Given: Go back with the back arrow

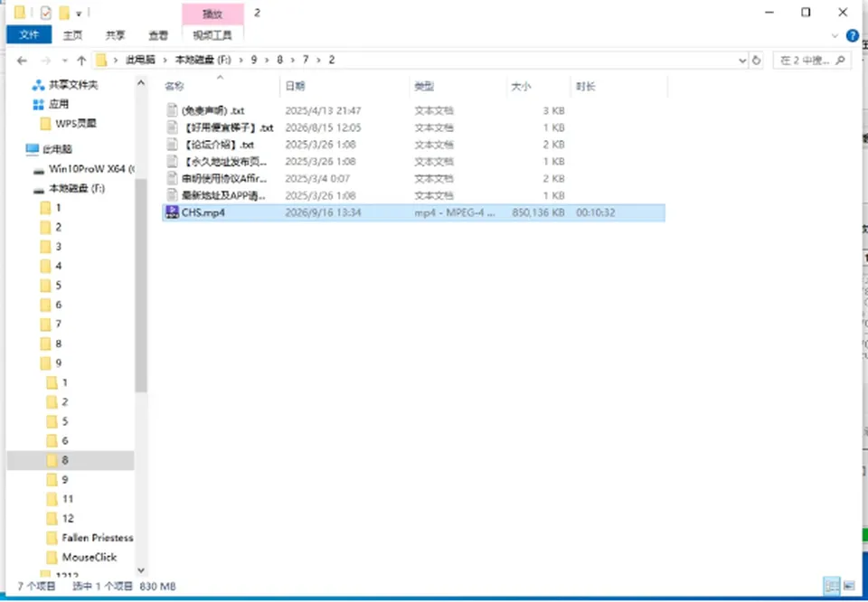Looking at the screenshot, I should [22, 61].
